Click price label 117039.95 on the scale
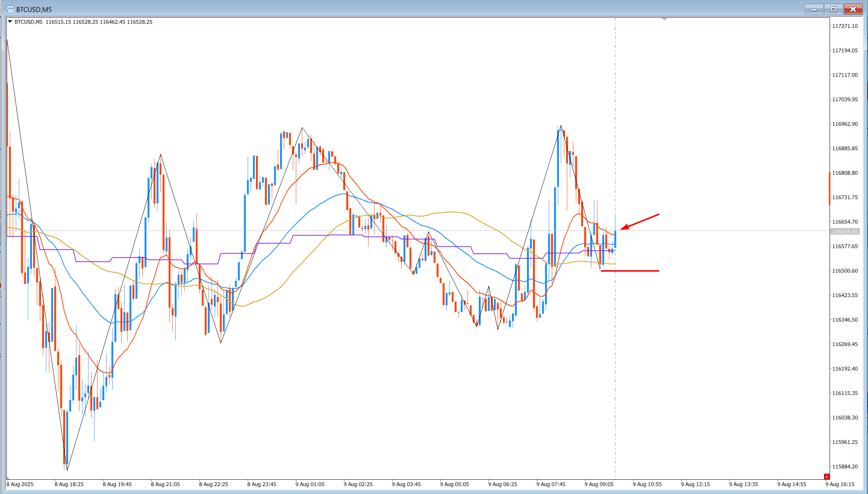 tap(845, 99)
